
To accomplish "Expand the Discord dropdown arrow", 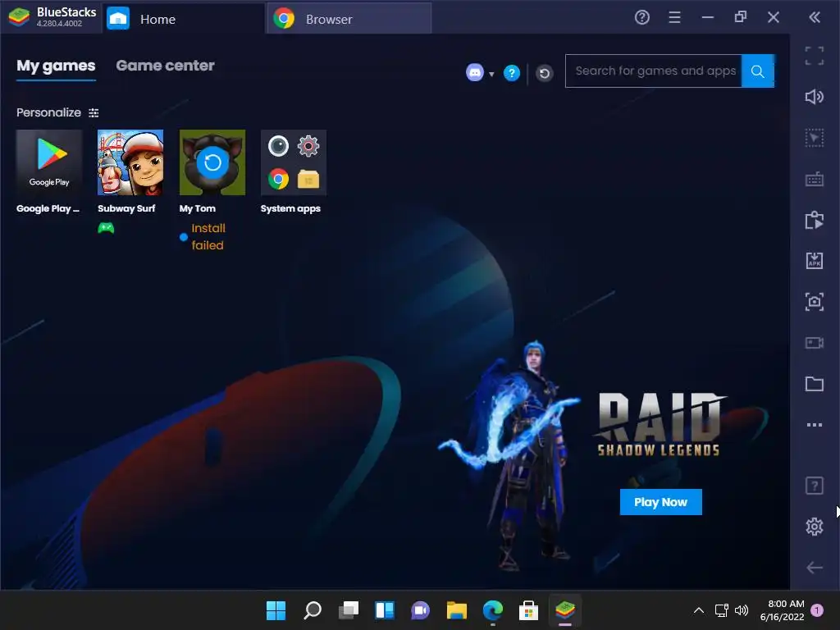I will click(491, 74).
